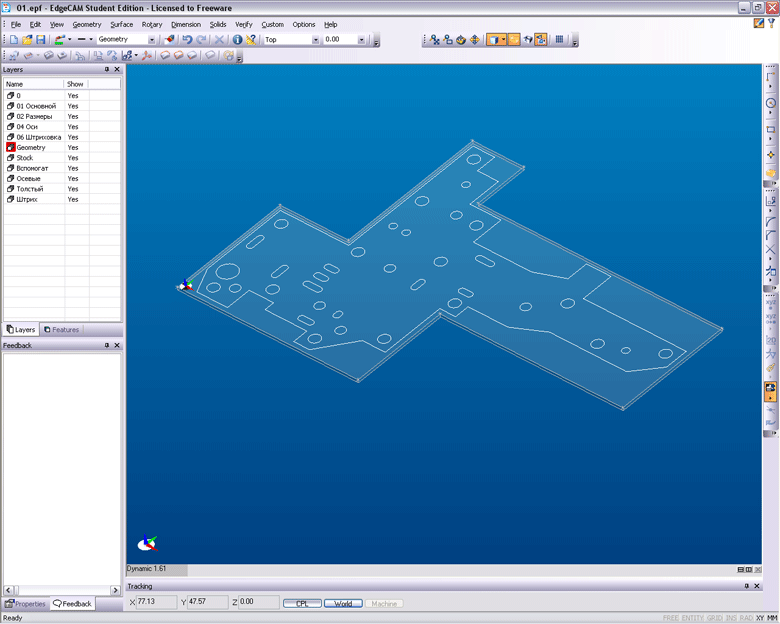Save the part with the floppy disk icon

tap(40, 40)
